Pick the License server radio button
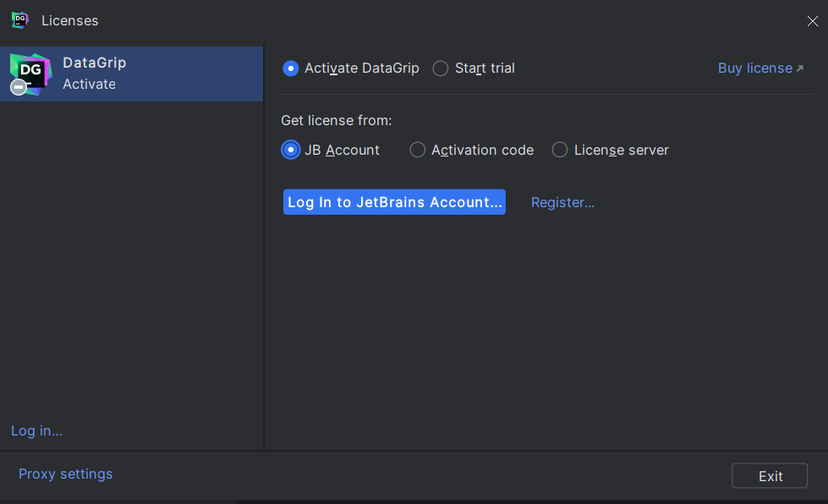 560,150
